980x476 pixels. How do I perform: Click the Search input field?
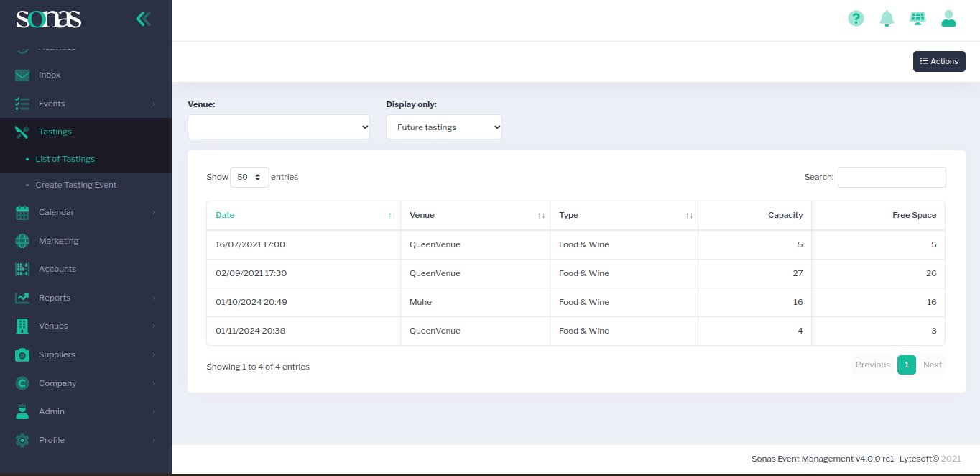pyautogui.click(x=892, y=177)
